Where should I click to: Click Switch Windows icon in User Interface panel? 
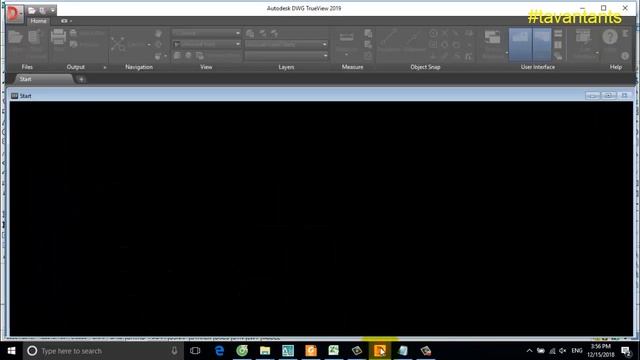493,37
